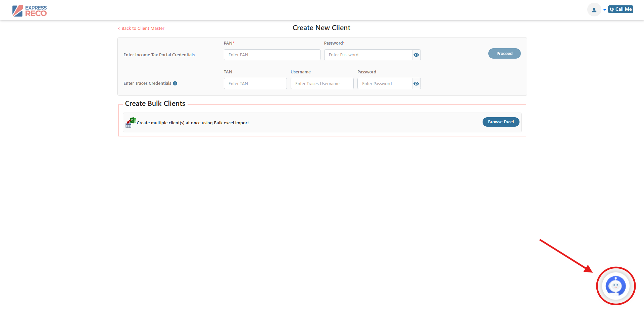Click the bulk excel import description text
This screenshot has width=644, height=318.
coord(193,123)
